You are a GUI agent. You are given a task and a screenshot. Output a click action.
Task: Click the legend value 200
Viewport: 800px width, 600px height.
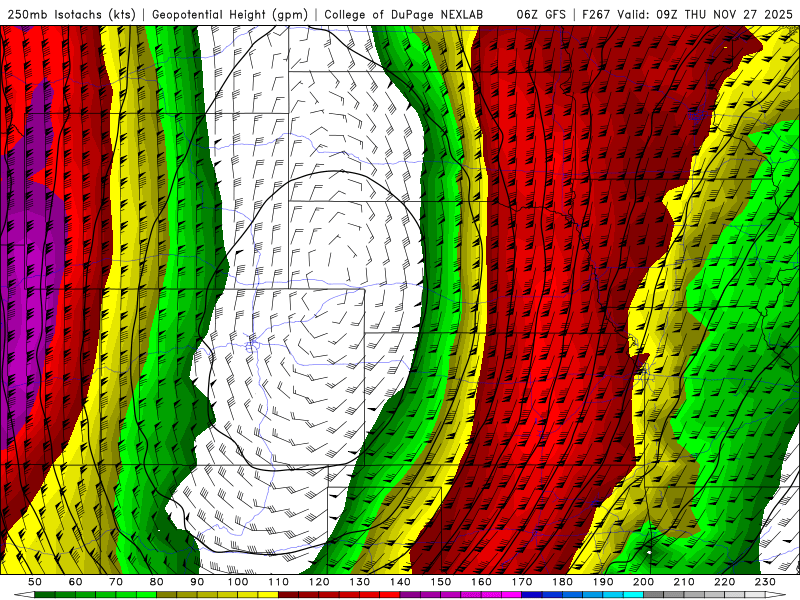point(644,582)
